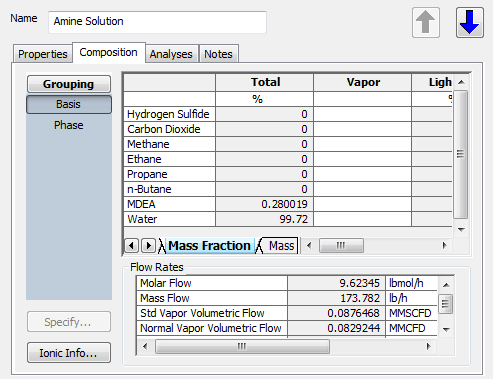Open the Ionic Info dialog
The height and width of the screenshot is (379, 493).
[69, 353]
